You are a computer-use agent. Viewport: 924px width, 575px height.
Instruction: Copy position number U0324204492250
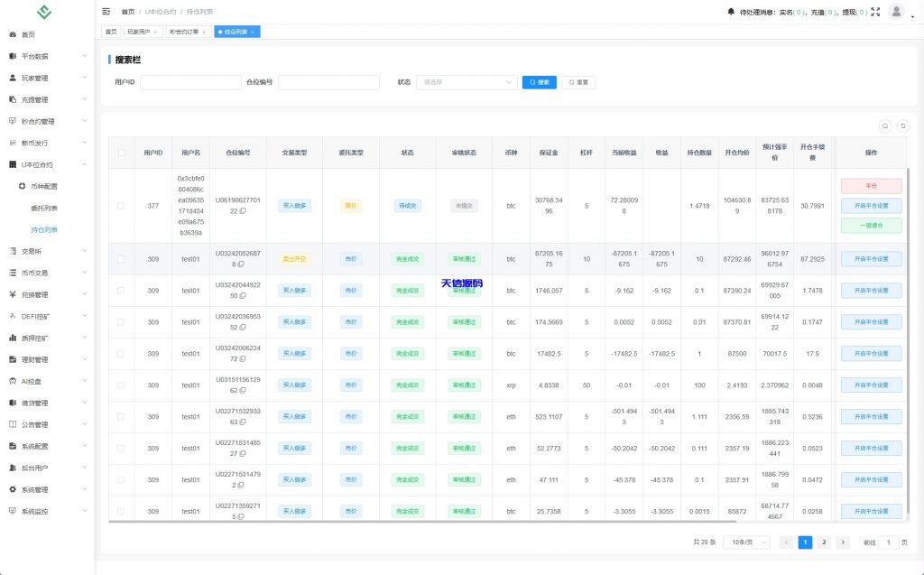point(243,296)
